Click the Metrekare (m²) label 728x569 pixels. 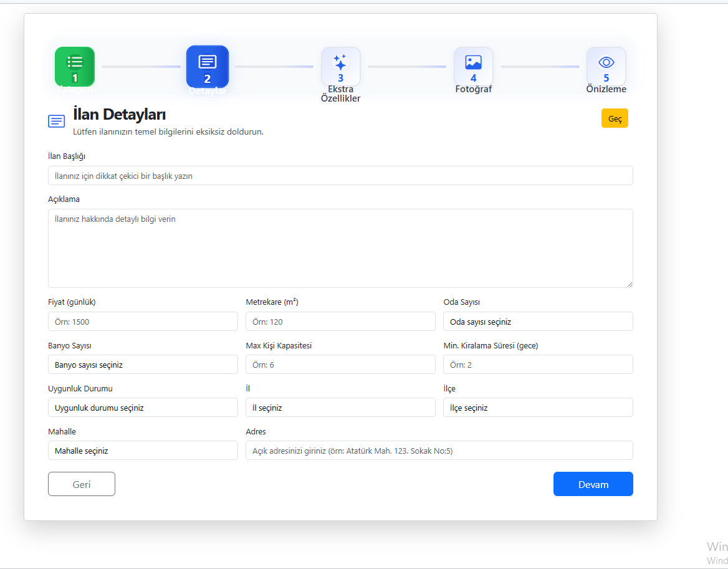[272, 302]
